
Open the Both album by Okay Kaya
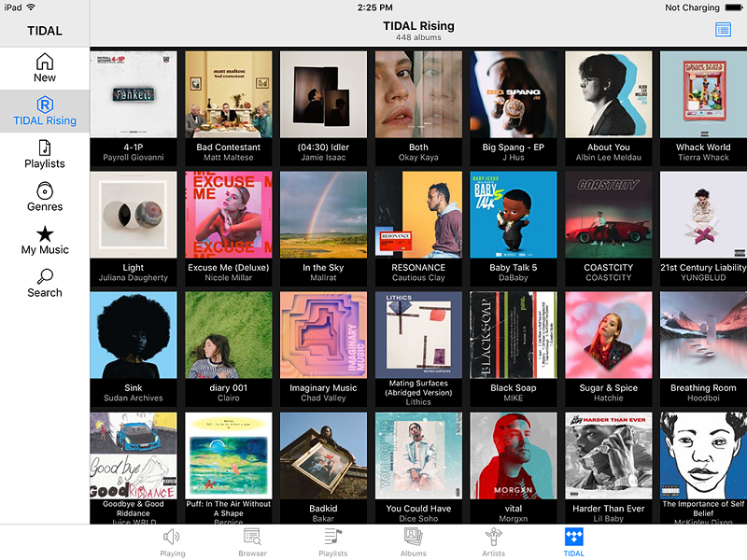pos(418,94)
